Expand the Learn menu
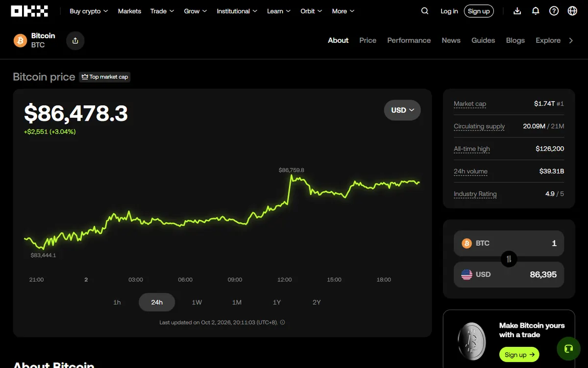 coord(279,11)
